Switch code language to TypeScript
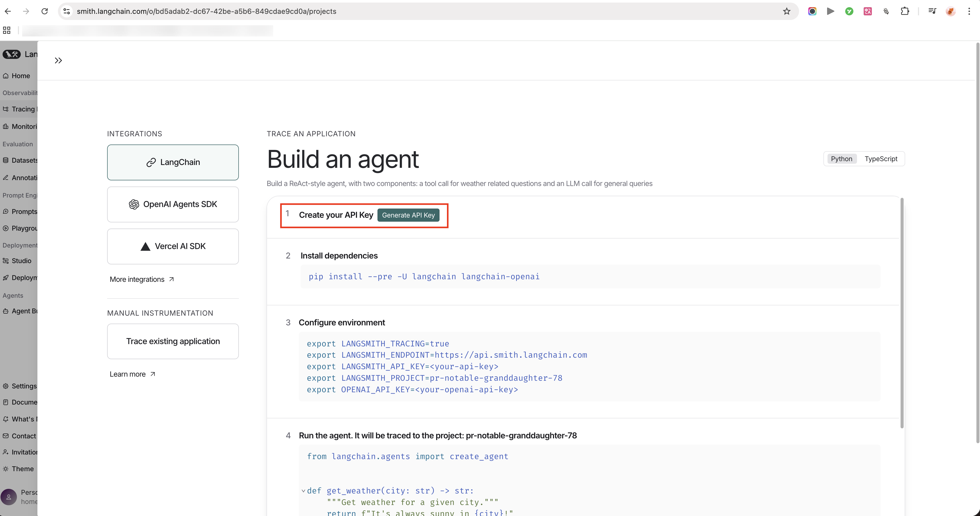This screenshot has height=516, width=980. [x=881, y=159]
